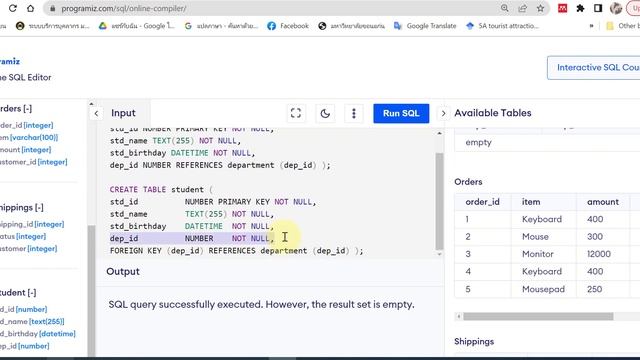Click the FOREIGN KEY line in editor
This screenshot has width=640, height=360.
point(236,251)
